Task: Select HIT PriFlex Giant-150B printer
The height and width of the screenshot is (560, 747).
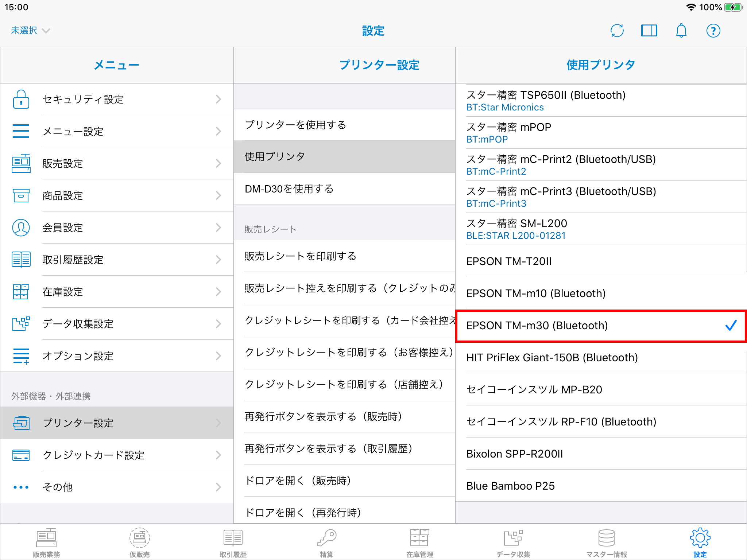Action: [601, 357]
